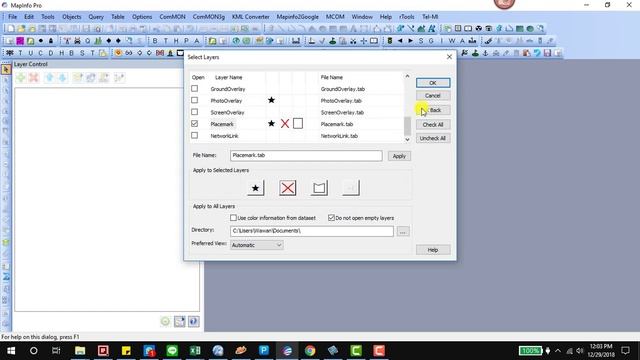This screenshot has height=360, width=640.
Task: Click the left black triangle arrow icon
Action: pos(400,41)
